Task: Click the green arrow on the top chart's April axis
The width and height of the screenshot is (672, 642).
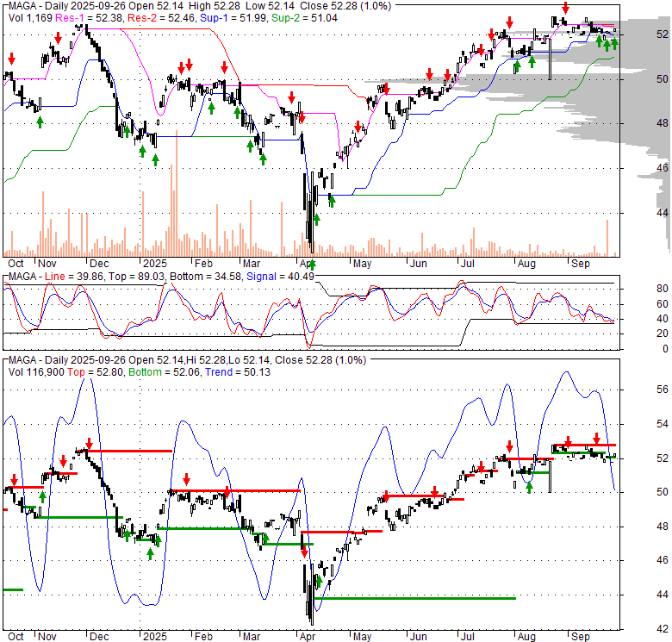Action: (313, 264)
